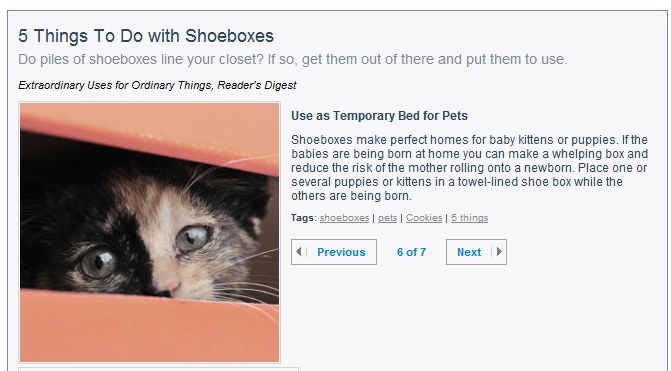
Task: Go to the Previous slide
Action: (334, 252)
